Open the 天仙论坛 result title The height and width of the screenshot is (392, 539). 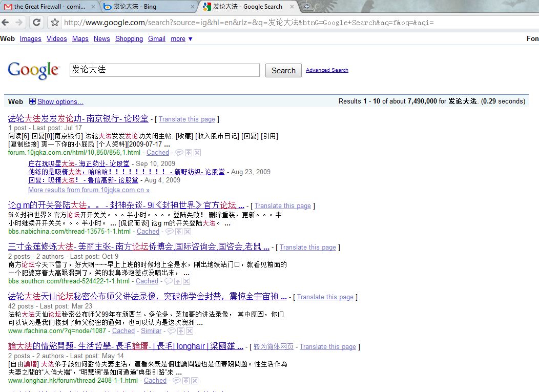(x=148, y=296)
